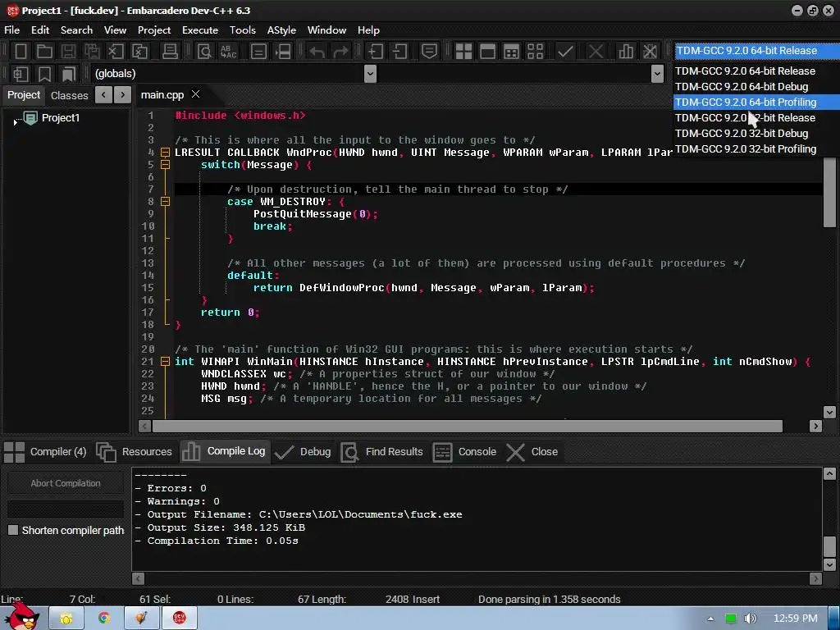Click the Dev-C++ taskbar button

180,619
